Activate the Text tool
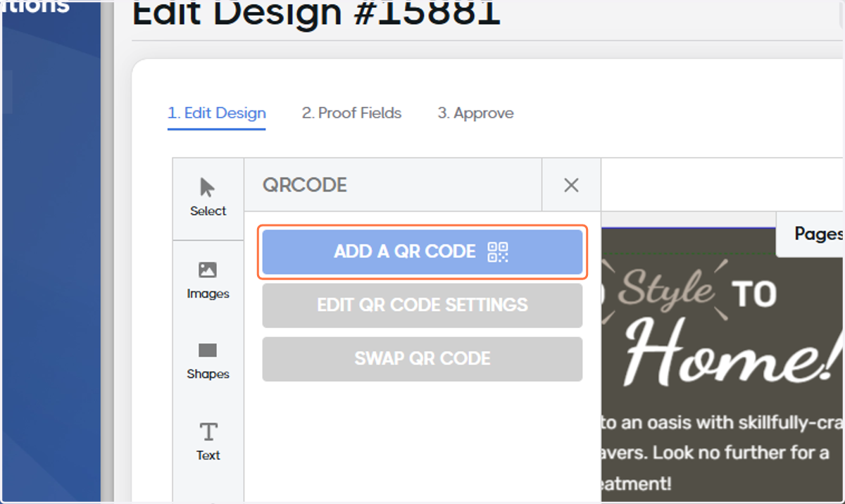 click(208, 441)
